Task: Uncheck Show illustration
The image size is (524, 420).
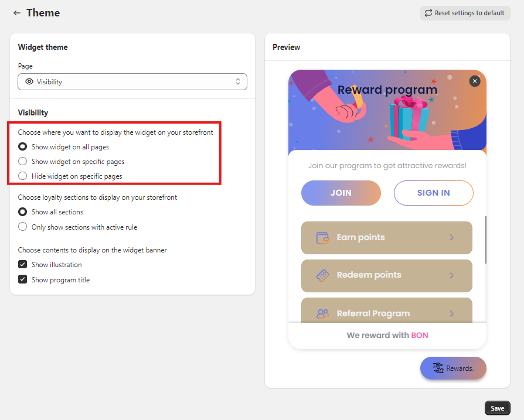Action: coord(22,264)
